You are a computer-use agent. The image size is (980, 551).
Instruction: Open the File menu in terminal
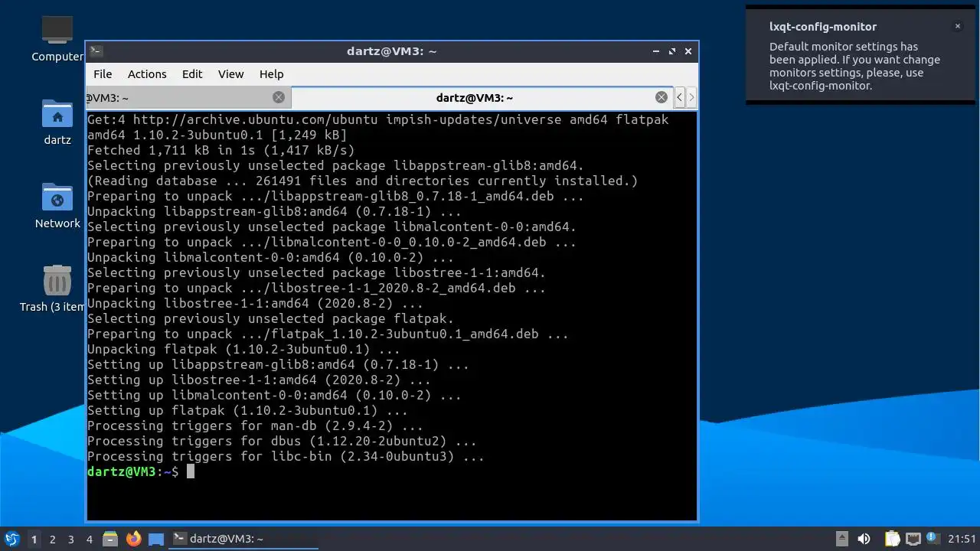coord(103,74)
